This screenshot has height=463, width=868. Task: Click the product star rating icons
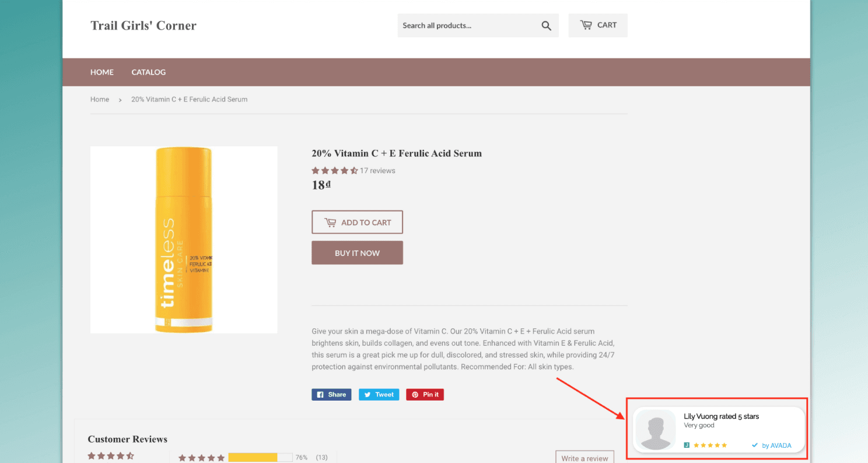pyautogui.click(x=334, y=171)
